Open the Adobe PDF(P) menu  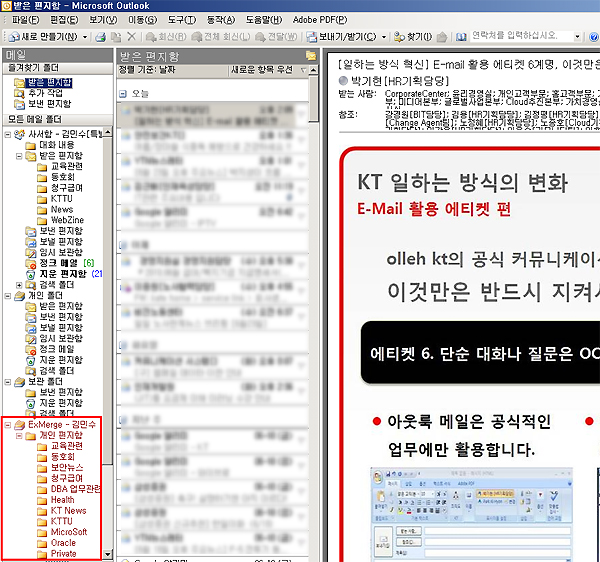(x=320, y=20)
